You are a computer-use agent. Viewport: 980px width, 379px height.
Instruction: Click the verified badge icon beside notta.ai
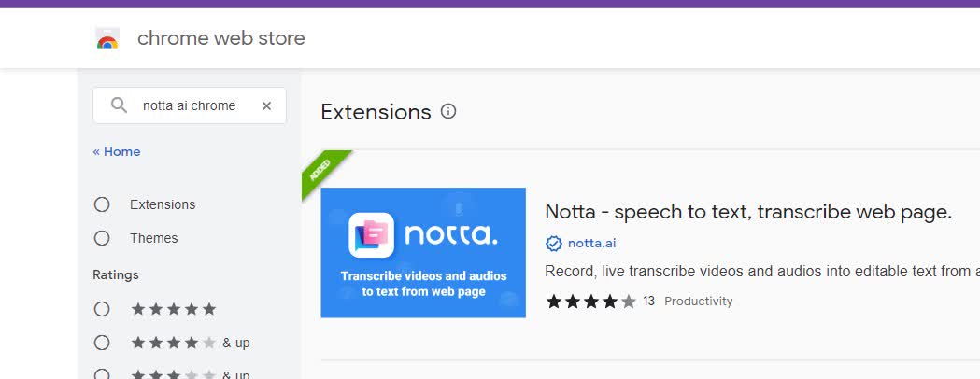click(554, 243)
